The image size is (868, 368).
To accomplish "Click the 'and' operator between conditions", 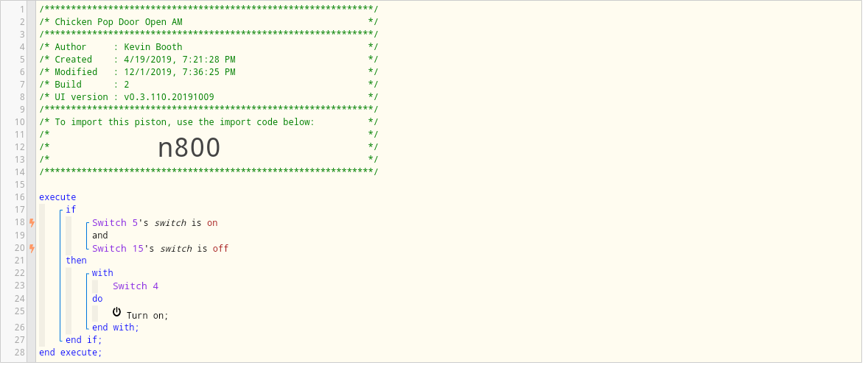I will coord(100,236).
